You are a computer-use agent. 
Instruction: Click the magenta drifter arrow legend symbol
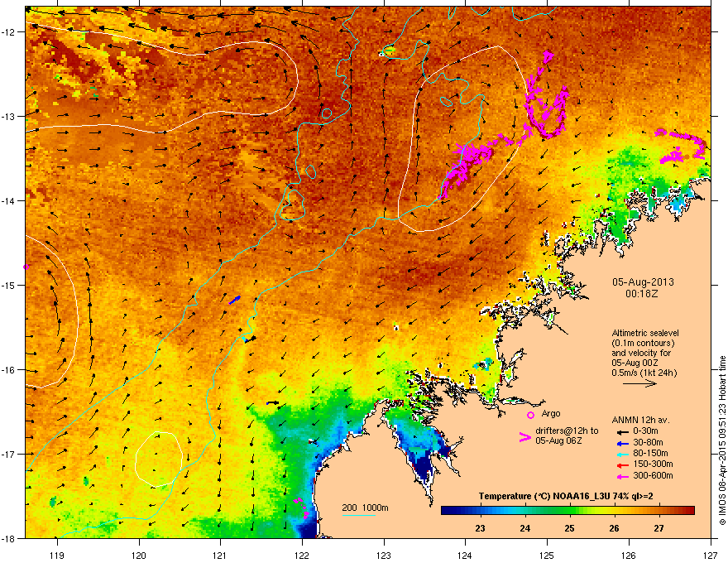coord(524,437)
